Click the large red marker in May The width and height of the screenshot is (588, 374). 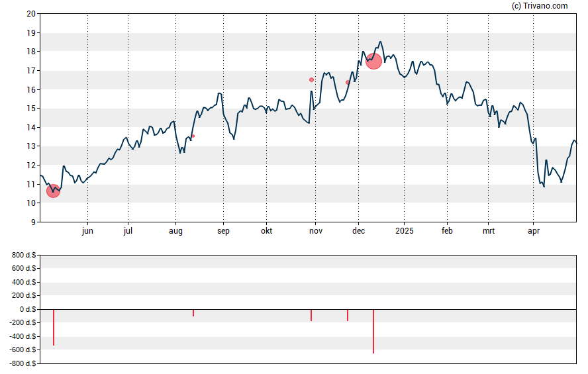53,191
